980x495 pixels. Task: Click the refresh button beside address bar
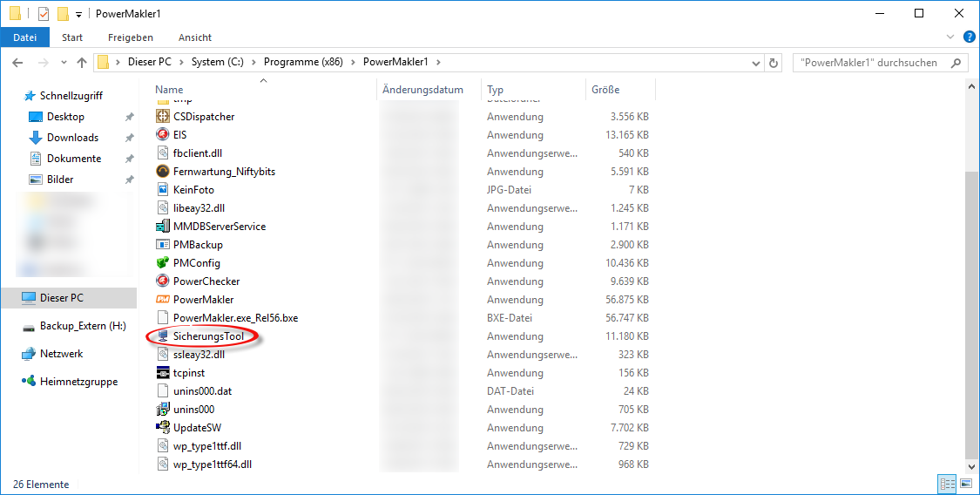[x=774, y=63]
